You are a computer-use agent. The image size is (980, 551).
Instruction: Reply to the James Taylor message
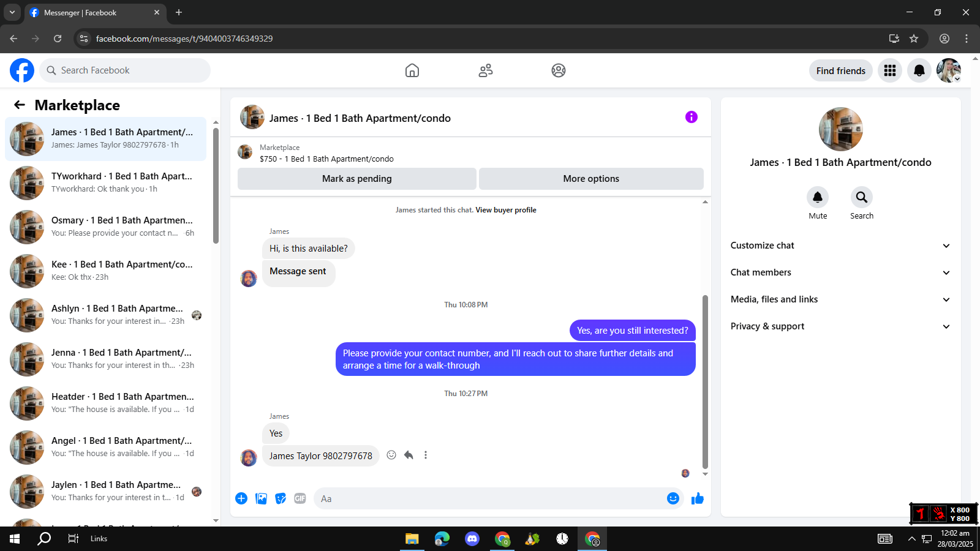pos(409,455)
